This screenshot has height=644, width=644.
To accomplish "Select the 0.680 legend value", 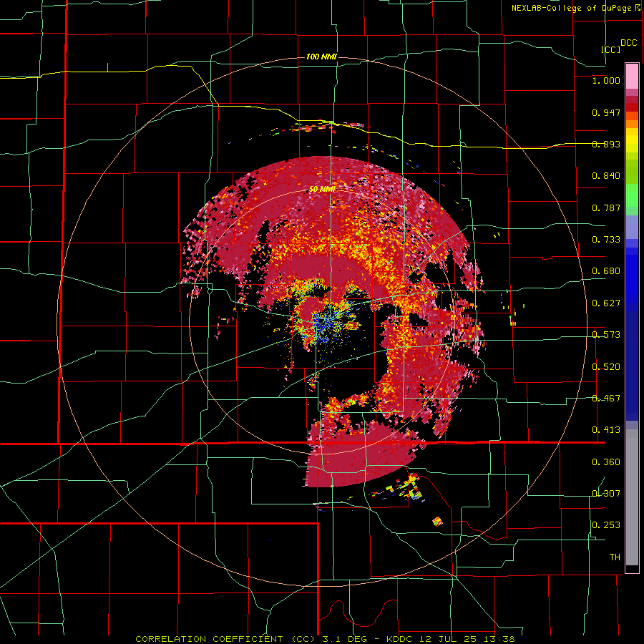I will click(606, 271).
